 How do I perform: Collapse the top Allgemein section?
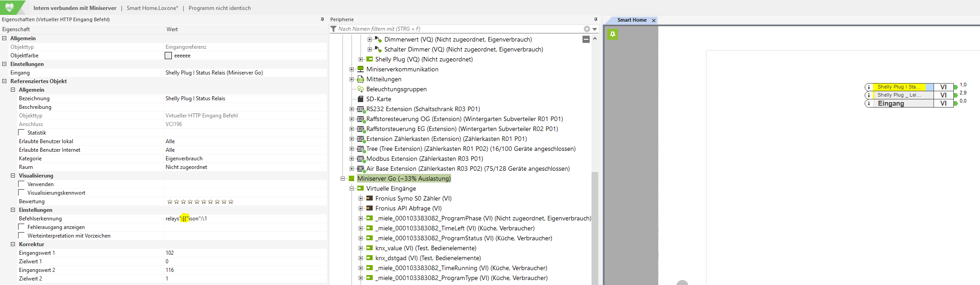click(x=4, y=38)
